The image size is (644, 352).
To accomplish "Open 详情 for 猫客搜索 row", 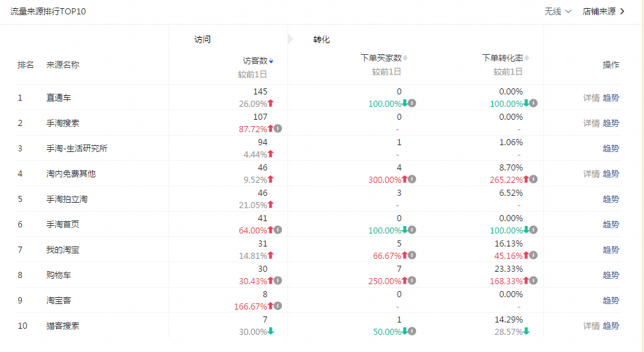I will [591, 326].
